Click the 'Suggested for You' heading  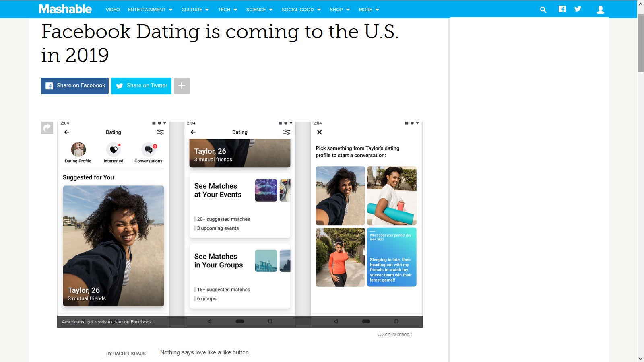pos(88,177)
